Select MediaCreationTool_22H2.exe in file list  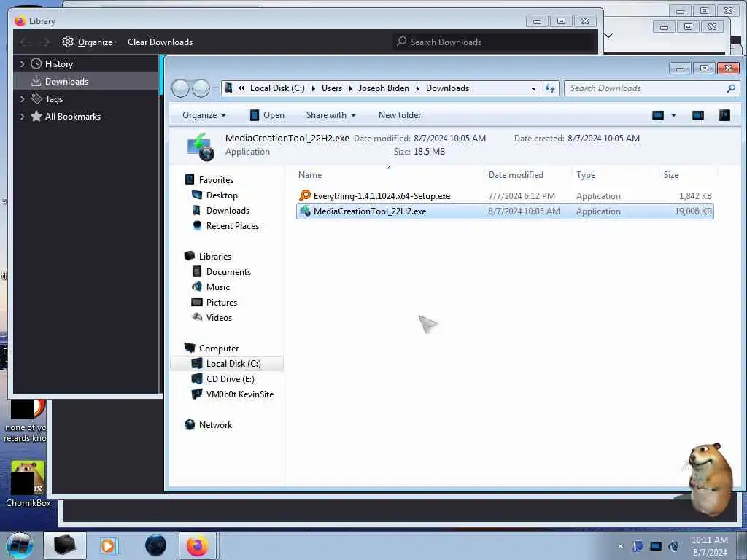[x=505, y=211]
